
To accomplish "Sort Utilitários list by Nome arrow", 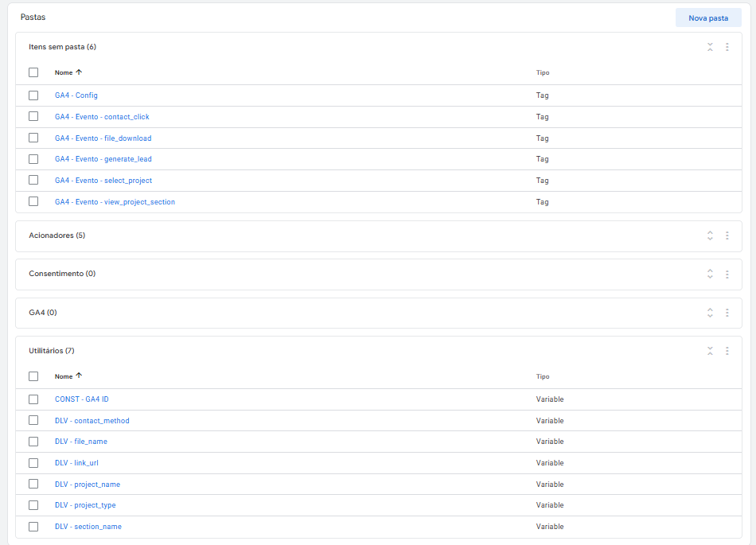I will (x=79, y=376).
